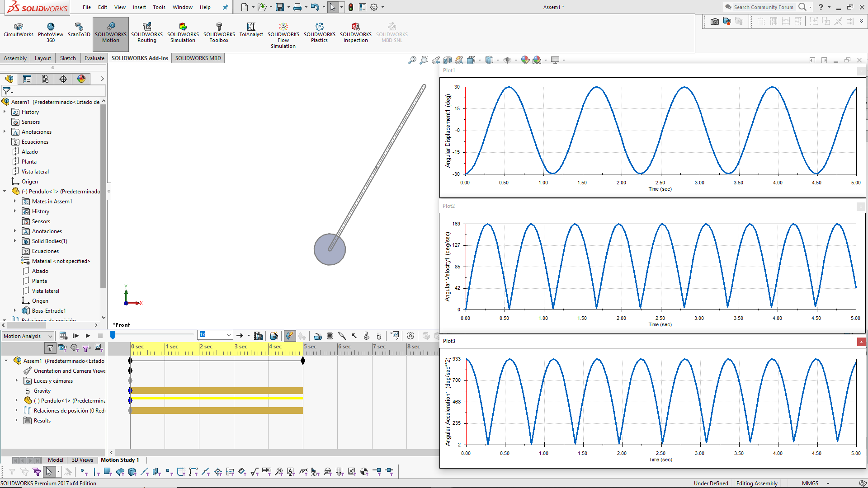Click the 5 sec end key diamond
Screen dimensions: 868x488
pos(303,361)
